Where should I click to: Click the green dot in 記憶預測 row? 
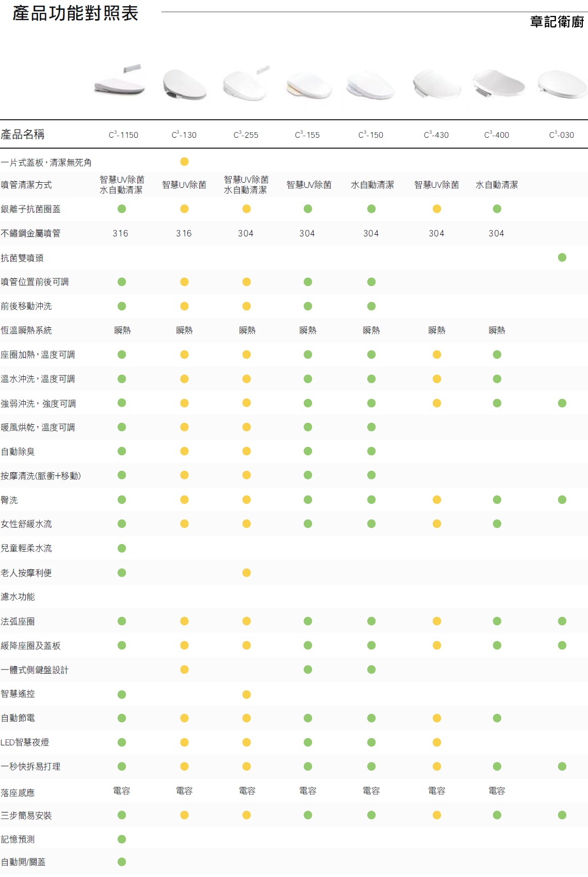point(122,839)
